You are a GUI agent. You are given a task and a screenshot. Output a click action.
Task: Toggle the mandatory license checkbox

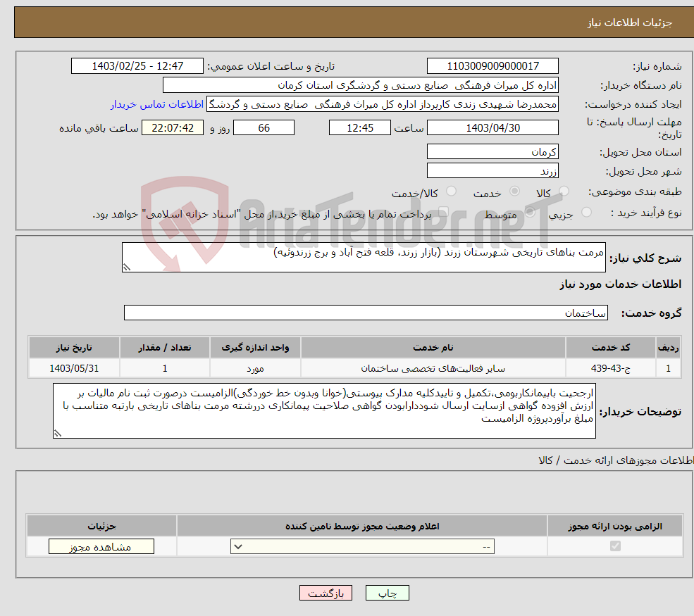pyautogui.click(x=615, y=546)
